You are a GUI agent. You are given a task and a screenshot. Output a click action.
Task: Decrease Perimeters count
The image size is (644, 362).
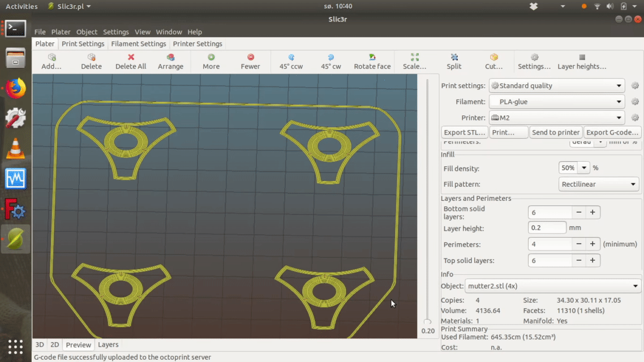[579, 244]
